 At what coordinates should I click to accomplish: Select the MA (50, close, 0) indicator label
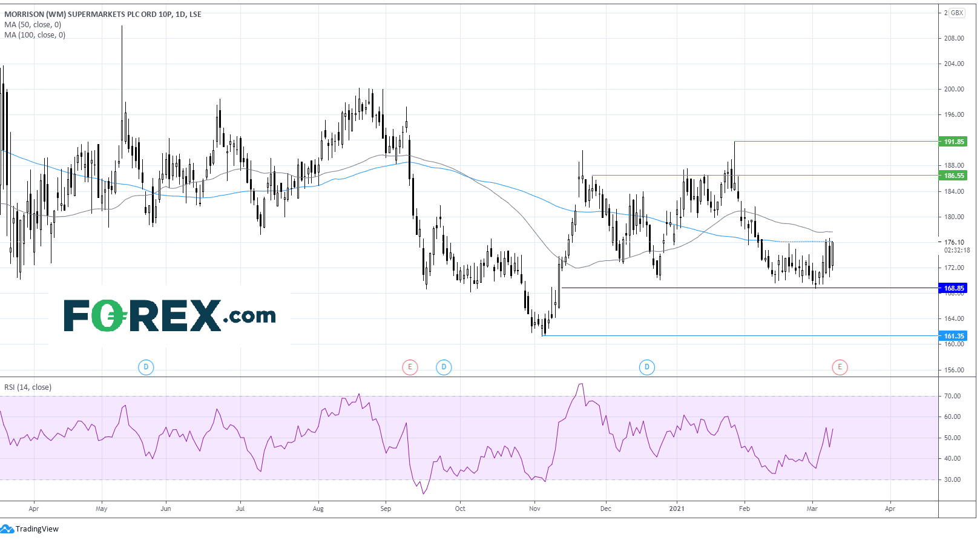pyautogui.click(x=33, y=25)
